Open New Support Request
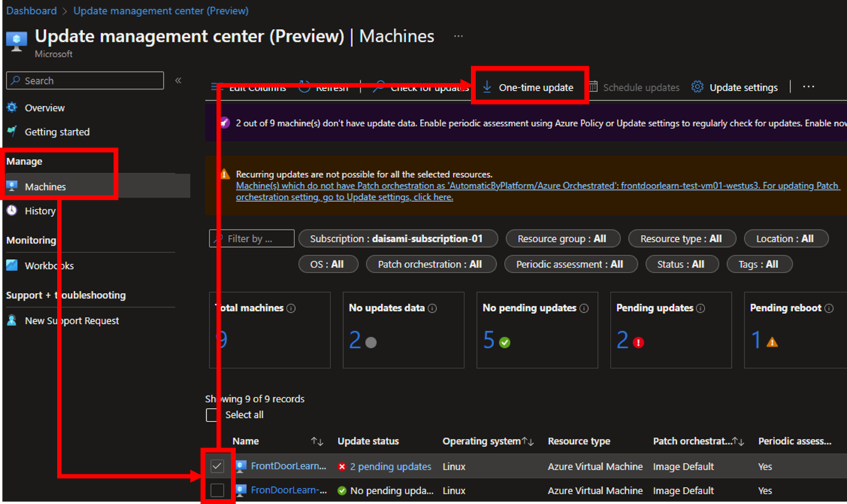The width and height of the screenshot is (847, 504). tap(72, 321)
